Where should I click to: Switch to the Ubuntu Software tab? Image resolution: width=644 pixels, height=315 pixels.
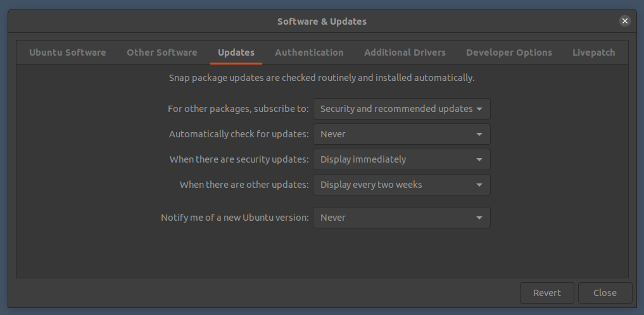click(x=67, y=52)
